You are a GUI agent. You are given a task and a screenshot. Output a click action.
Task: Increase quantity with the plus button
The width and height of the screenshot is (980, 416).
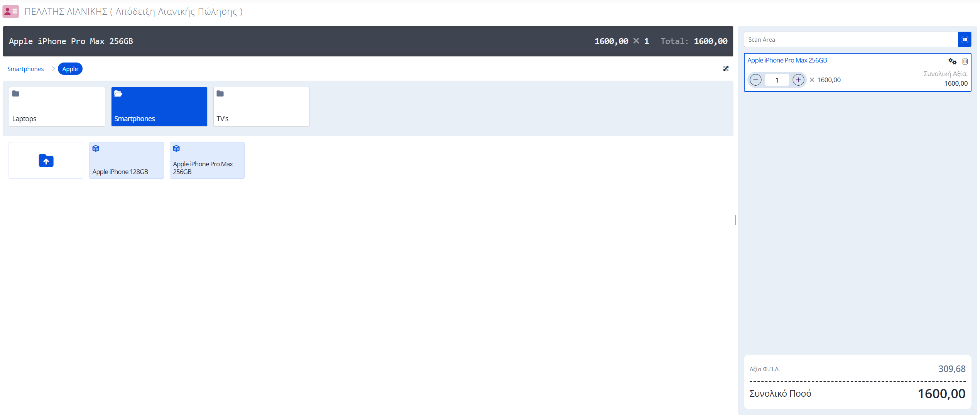[798, 80]
